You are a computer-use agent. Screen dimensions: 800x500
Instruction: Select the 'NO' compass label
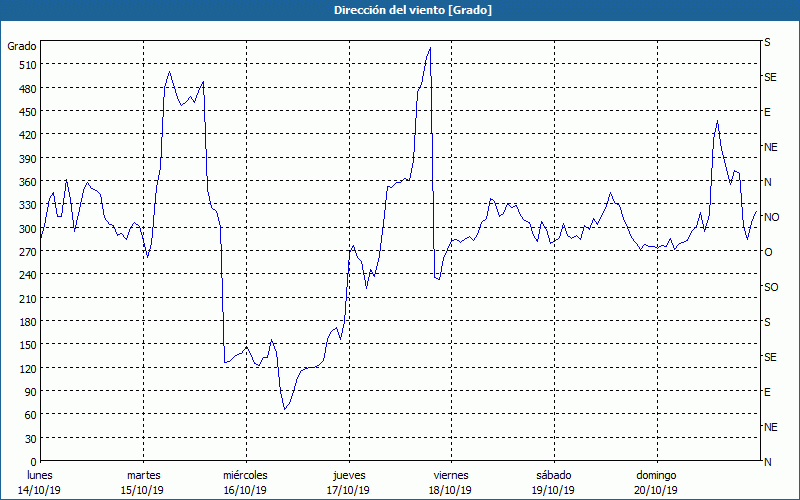(771, 217)
